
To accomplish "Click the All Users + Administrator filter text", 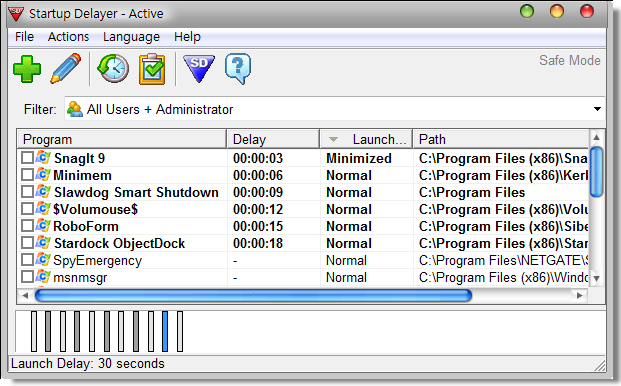I will (160, 109).
